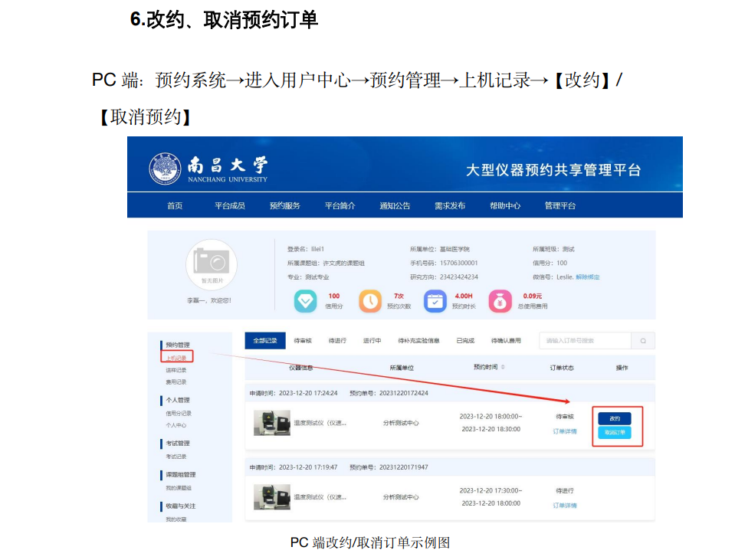Click the 总使用费用 money bag icon
Screen dimensions: 735x560
(x=500, y=301)
